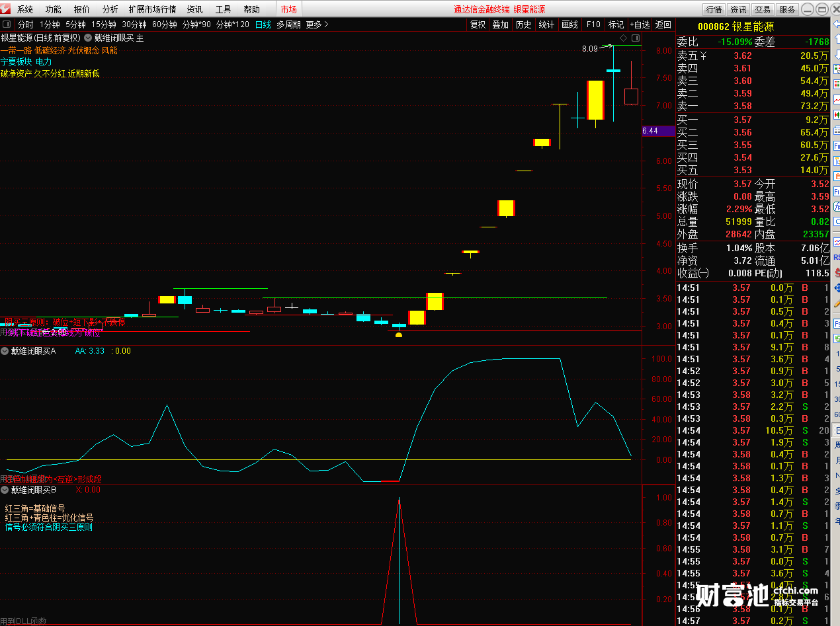Click the green refresh icon in right toolbar
The height and width of the screenshot is (626, 840).
[x=836, y=338]
